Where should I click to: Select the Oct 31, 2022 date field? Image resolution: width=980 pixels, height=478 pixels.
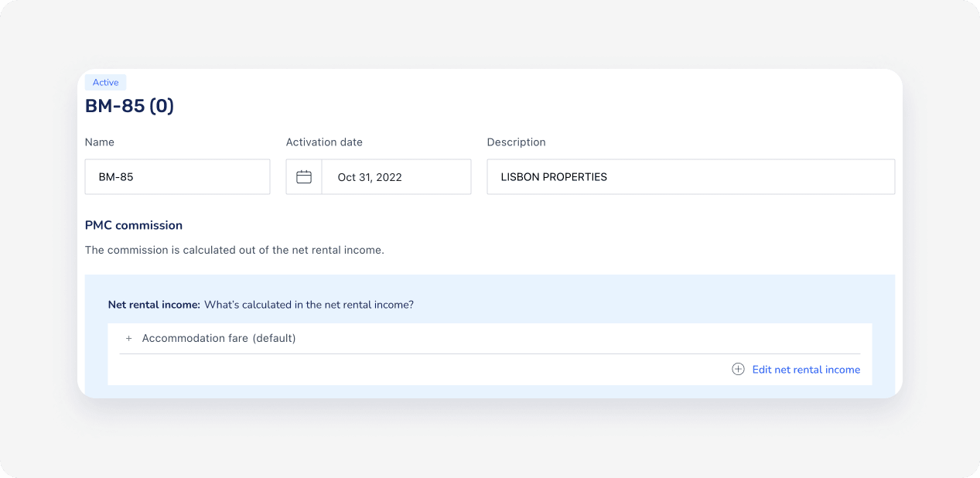(395, 177)
